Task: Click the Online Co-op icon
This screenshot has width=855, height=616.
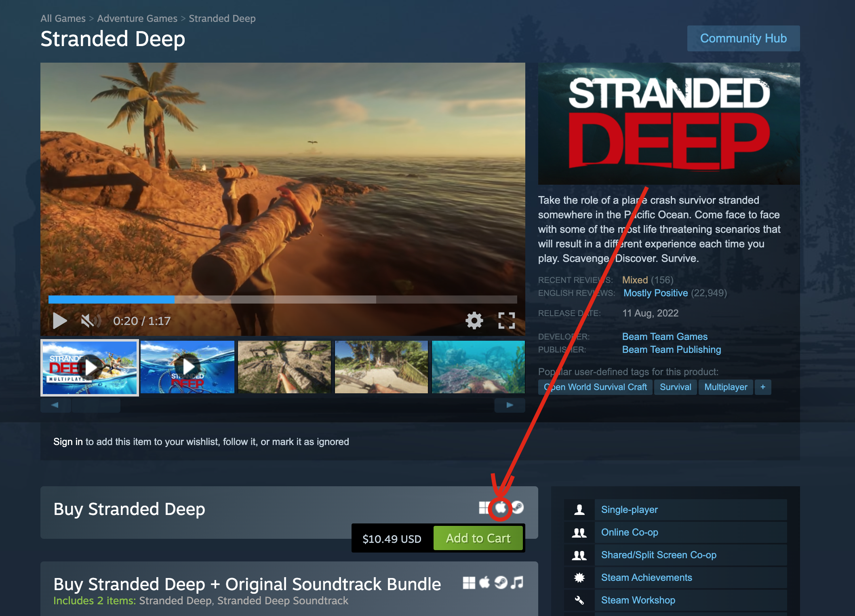Action: pyautogui.click(x=579, y=532)
